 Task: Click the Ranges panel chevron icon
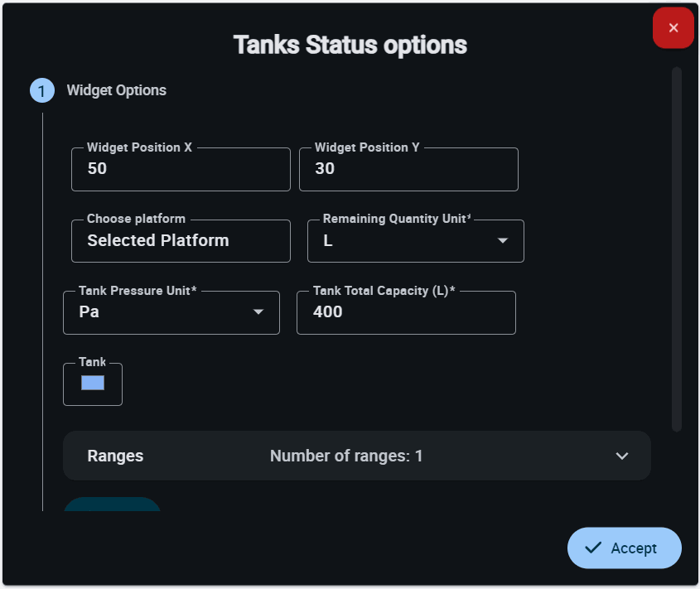622,456
